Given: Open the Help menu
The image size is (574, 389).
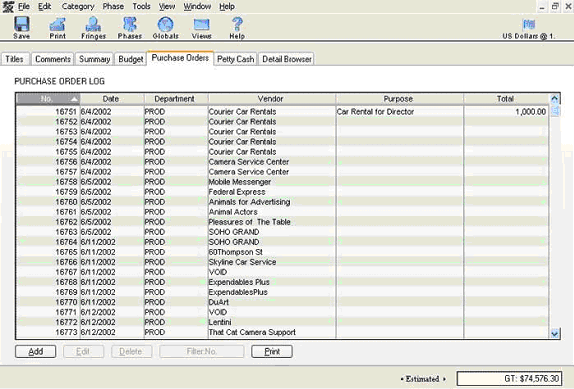Looking at the screenshot, I should tap(227, 7).
